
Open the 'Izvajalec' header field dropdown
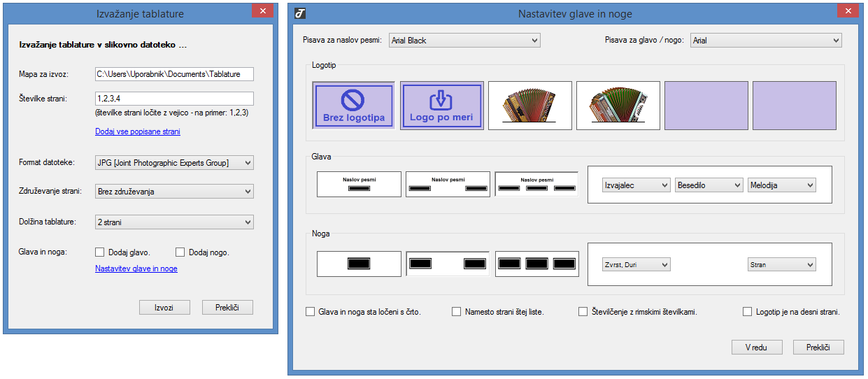point(636,185)
